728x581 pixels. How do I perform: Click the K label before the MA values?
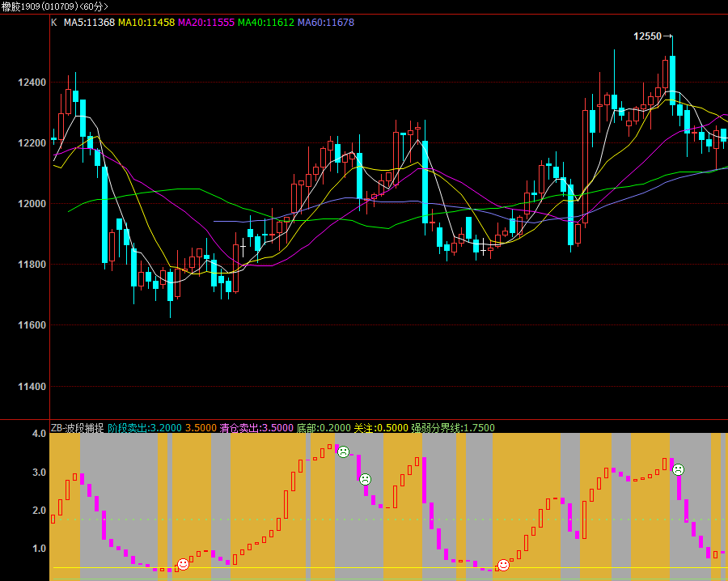click(54, 23)
